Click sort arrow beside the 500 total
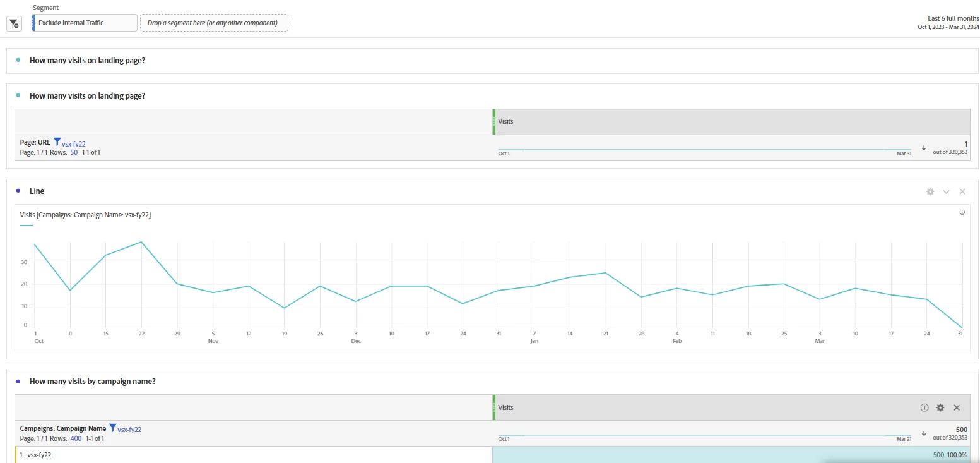Image resolution: width=980 pixels, height=463 pixels. click(x=924, y=433)
